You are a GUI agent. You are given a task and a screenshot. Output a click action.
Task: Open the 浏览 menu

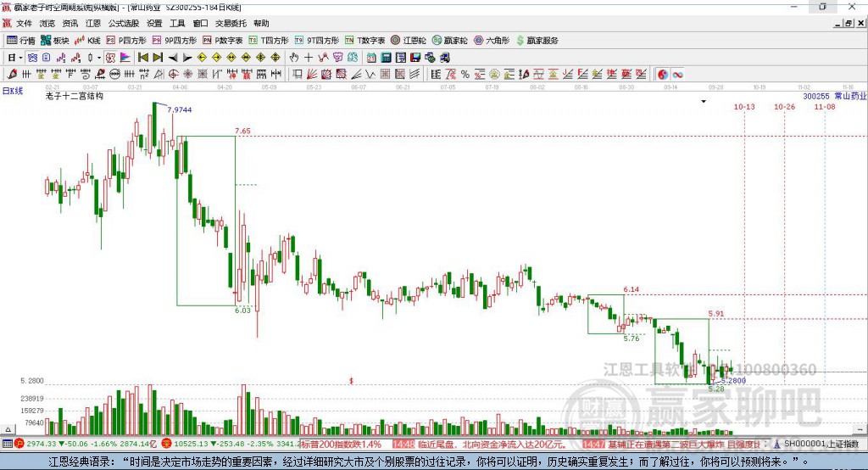[47, 23]
